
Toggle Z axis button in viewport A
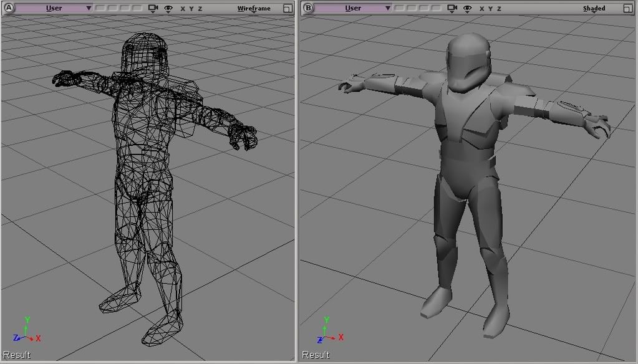(200, 9)
